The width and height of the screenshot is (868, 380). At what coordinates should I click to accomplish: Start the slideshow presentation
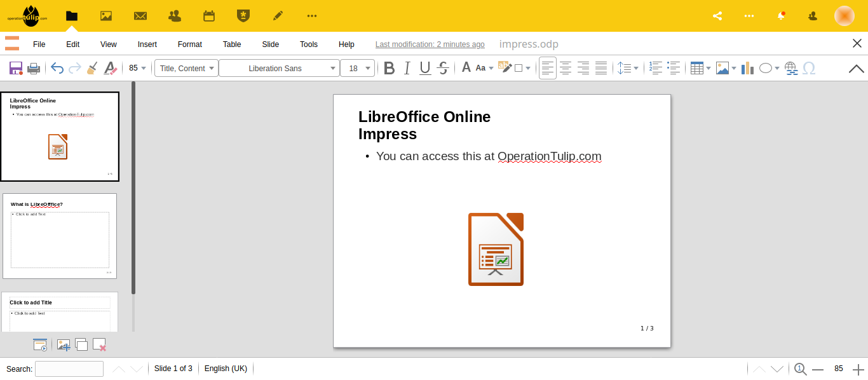(40, 344)
